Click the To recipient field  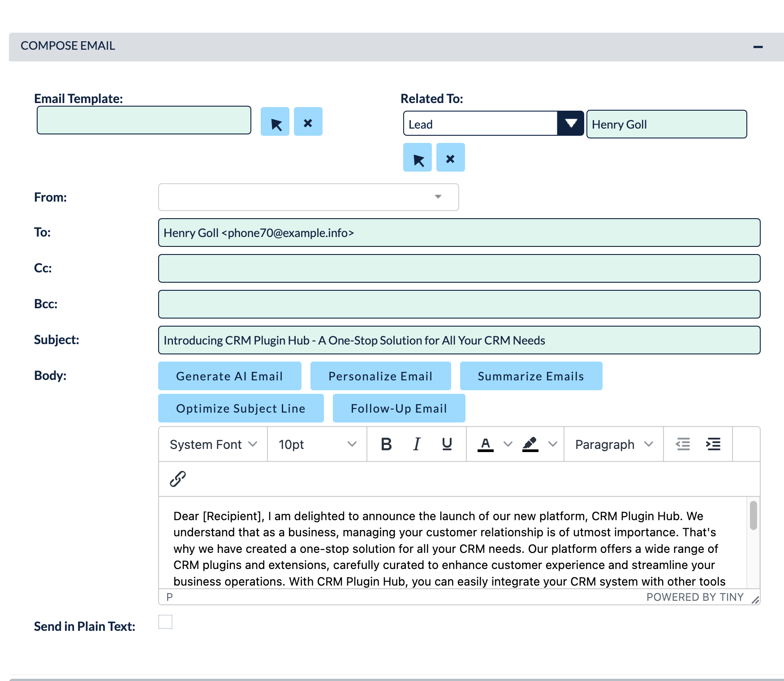pos(459,233)
